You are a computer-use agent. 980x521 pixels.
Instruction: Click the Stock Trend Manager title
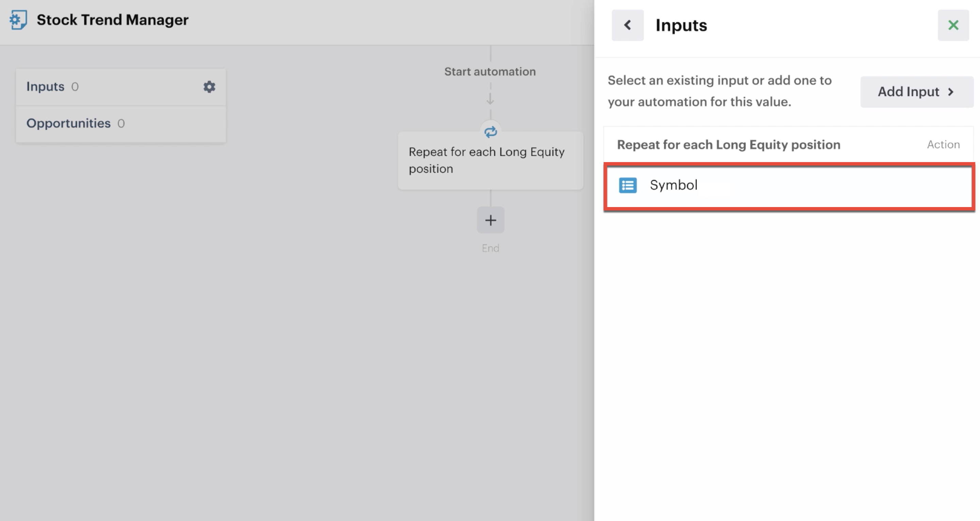tap(113, 20)
